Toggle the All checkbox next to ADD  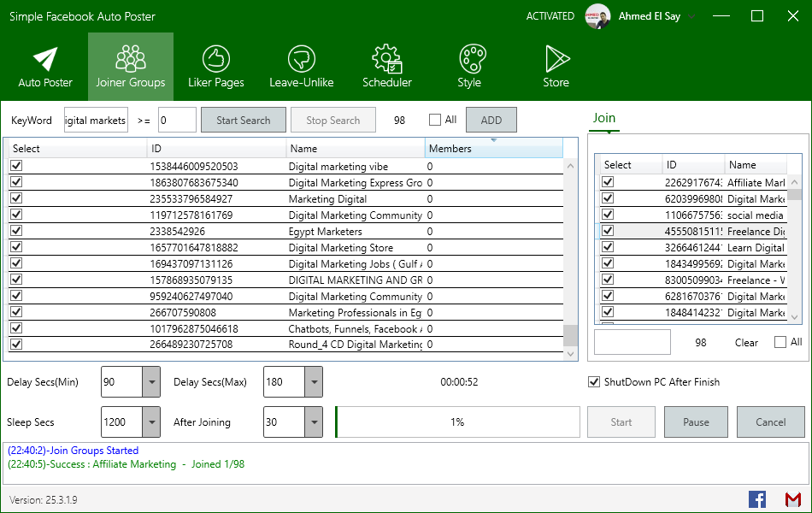click(x=435, y=120)
